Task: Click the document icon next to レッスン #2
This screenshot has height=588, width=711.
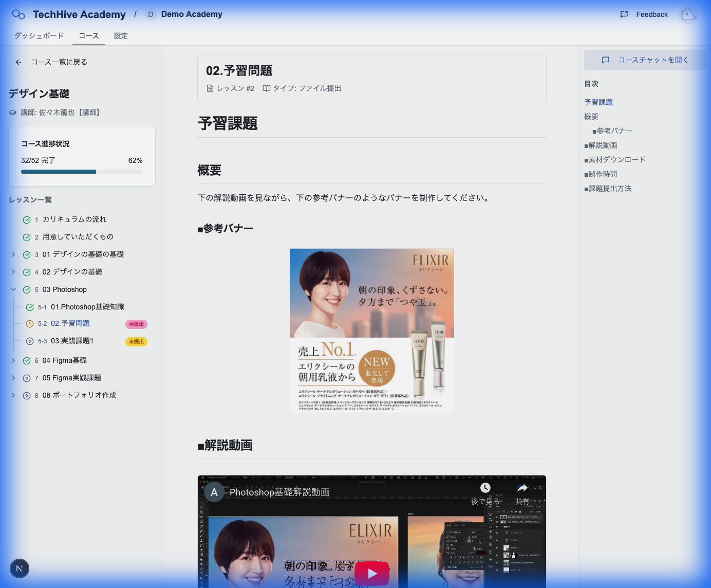Action: tap(210, 88)
